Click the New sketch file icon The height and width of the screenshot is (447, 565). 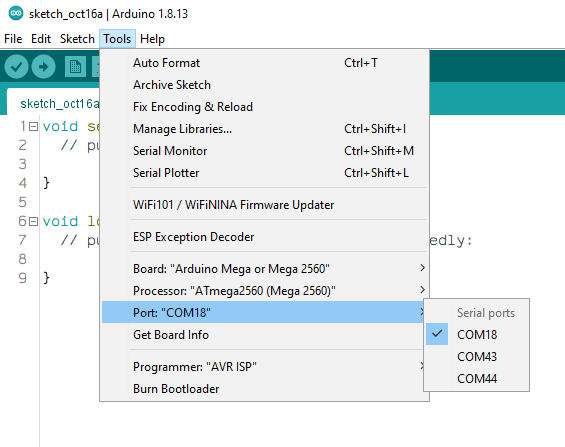[75, 67]
